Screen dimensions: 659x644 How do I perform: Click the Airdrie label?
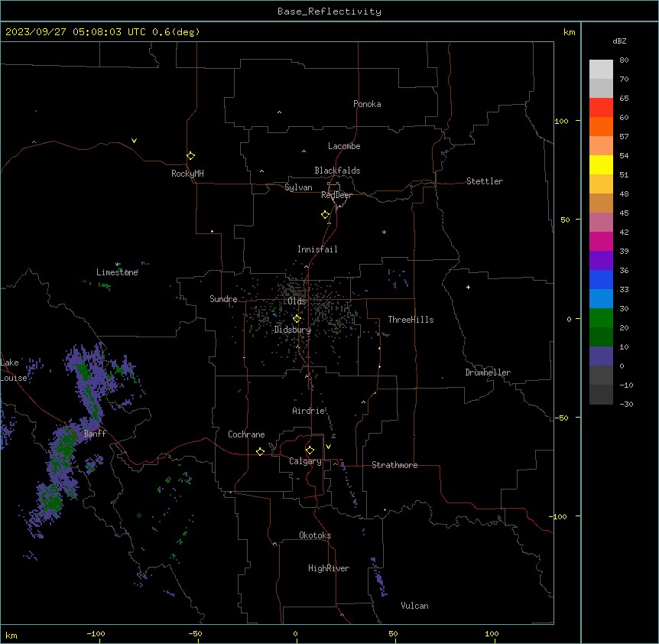pyautogui.click(x=309, y=411)
